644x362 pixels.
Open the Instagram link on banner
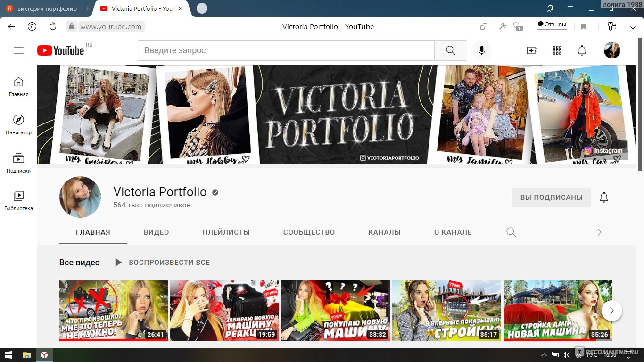click(603, 151)
